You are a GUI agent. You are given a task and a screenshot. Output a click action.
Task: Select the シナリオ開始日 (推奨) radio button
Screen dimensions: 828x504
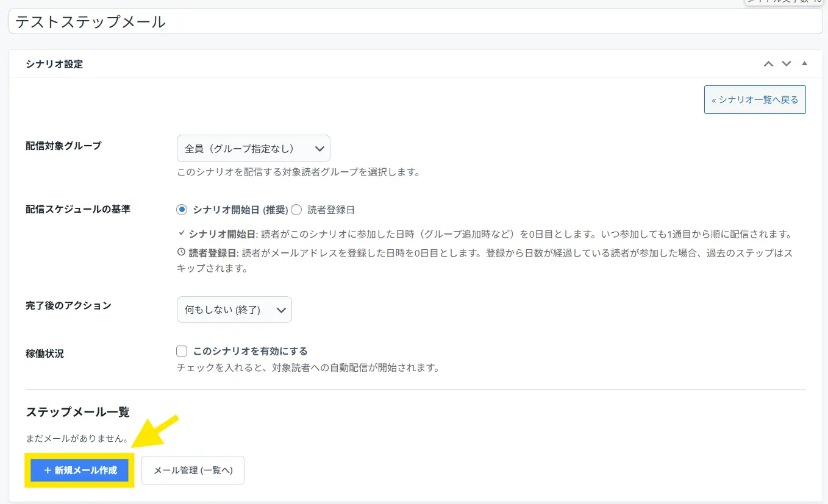182,210
